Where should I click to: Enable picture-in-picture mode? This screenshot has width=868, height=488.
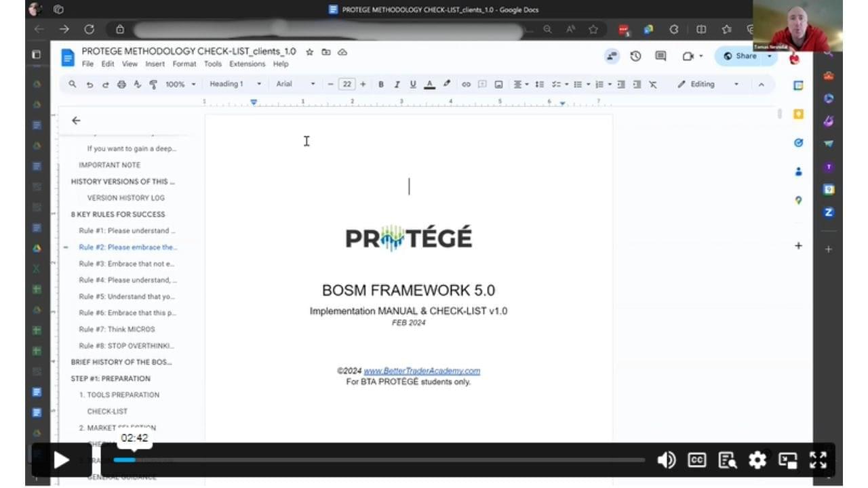click(x=787, y=460)
